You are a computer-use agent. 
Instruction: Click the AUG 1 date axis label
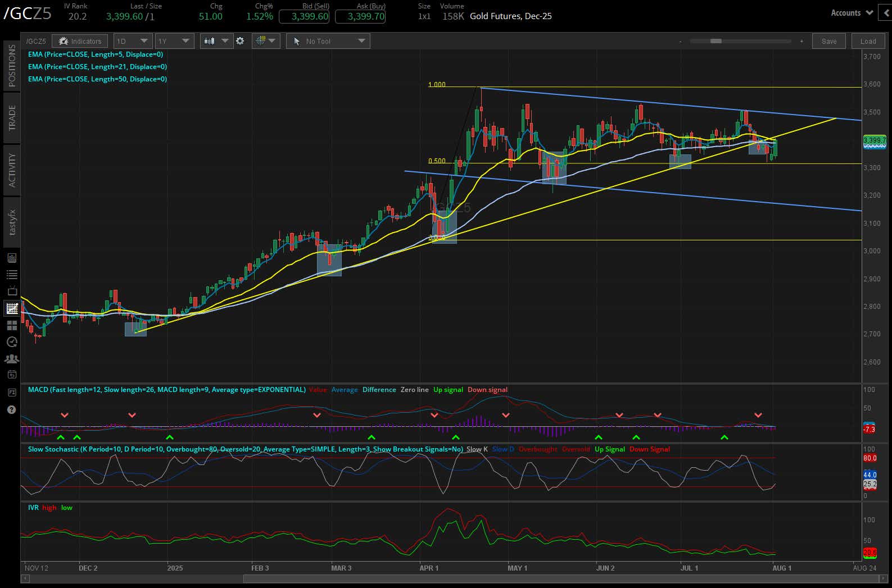click(782, 568)
